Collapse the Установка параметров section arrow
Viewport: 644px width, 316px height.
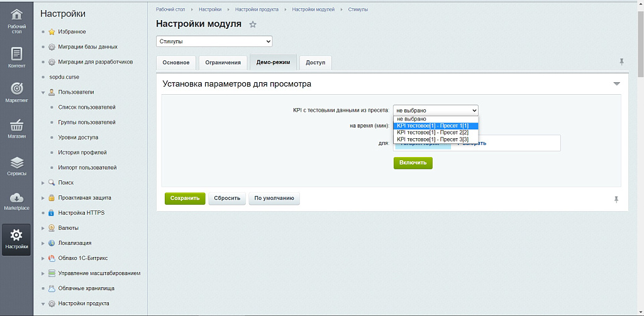[616, 84]
